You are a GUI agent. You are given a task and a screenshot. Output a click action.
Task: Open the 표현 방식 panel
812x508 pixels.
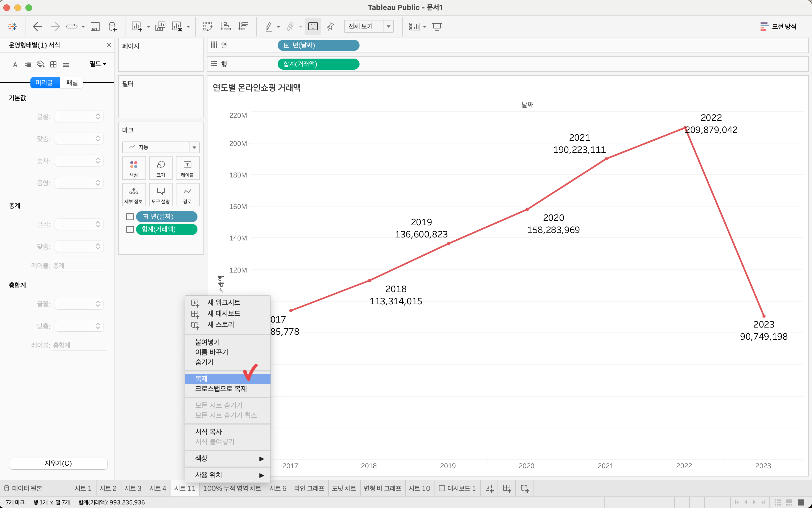click(x=778, y=26)
